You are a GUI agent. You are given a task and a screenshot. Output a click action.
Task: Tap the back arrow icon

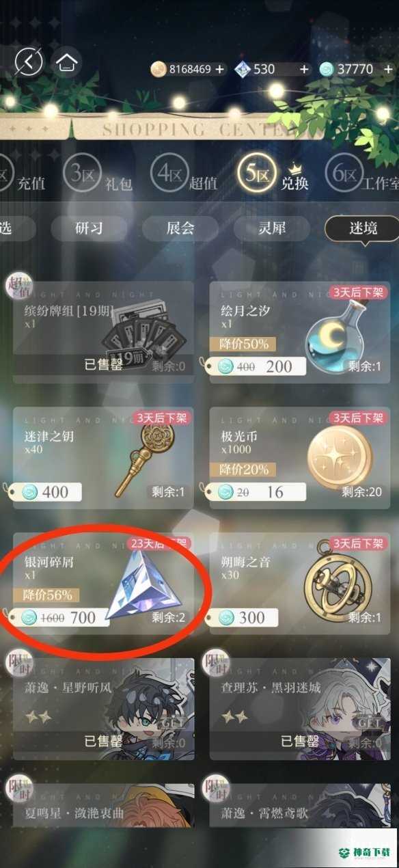coord(29,62)
